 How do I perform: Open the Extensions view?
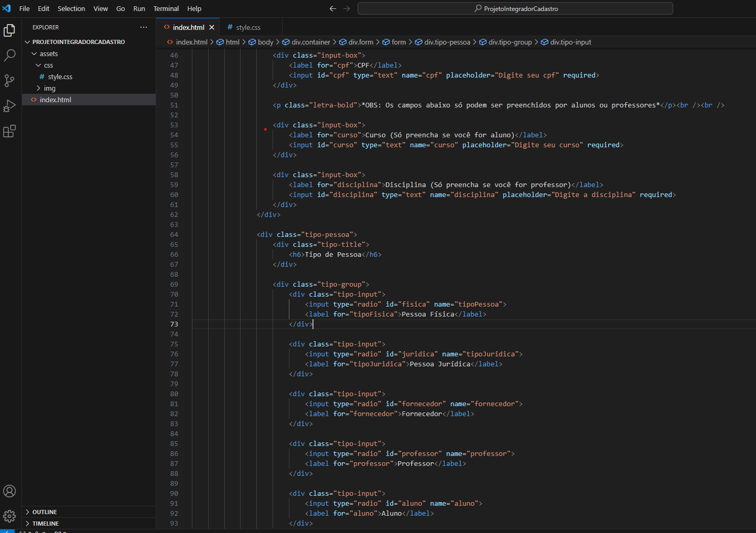(9, 131)
